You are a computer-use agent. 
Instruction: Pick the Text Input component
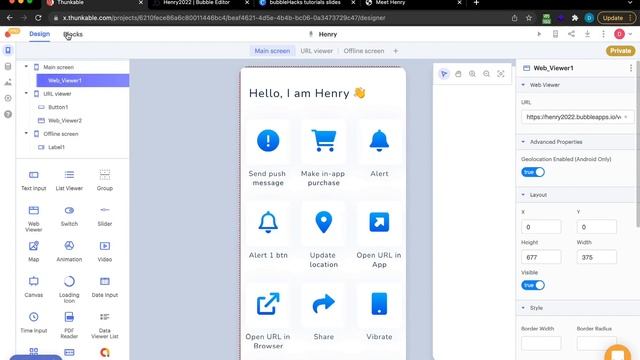point(33,180)
